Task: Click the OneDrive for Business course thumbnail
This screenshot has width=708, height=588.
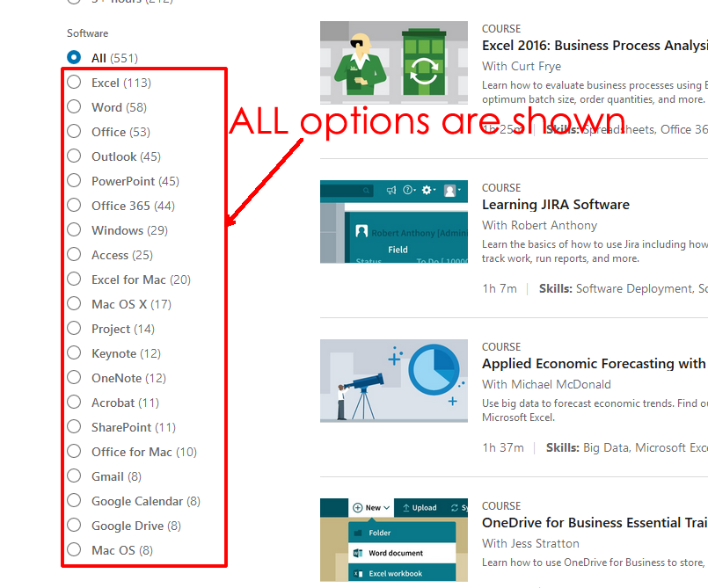Action: pos(394,540)
